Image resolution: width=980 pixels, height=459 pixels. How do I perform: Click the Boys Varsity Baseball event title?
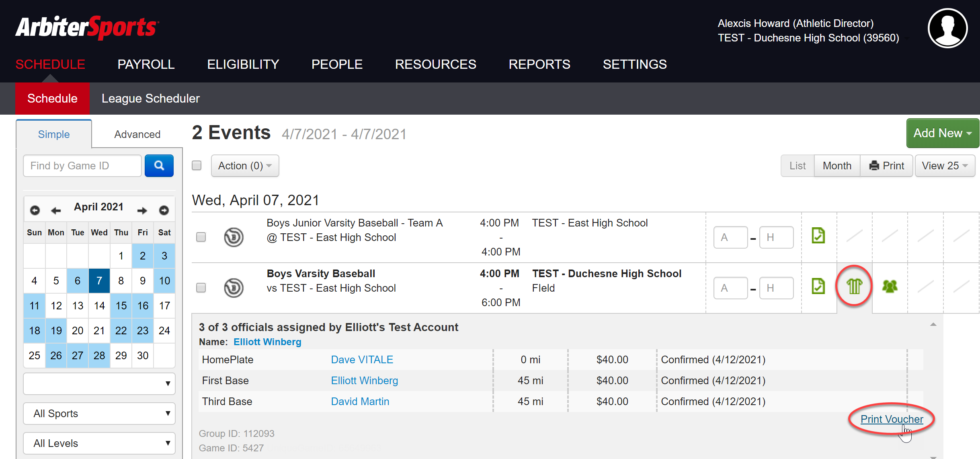tap(321, 274)
